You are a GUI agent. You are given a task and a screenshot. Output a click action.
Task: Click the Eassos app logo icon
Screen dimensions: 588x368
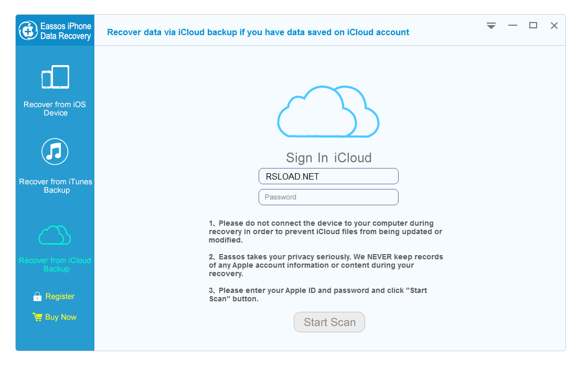point(28,30)
